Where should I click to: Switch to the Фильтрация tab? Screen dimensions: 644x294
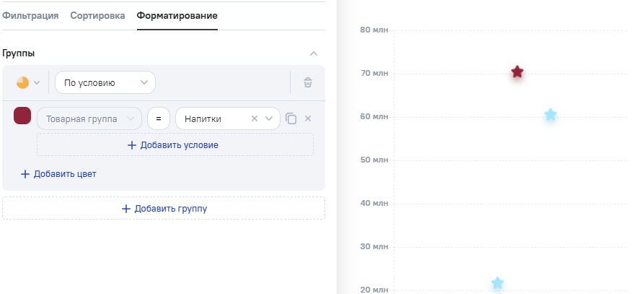pyautogui.click(x=30, y=15)
